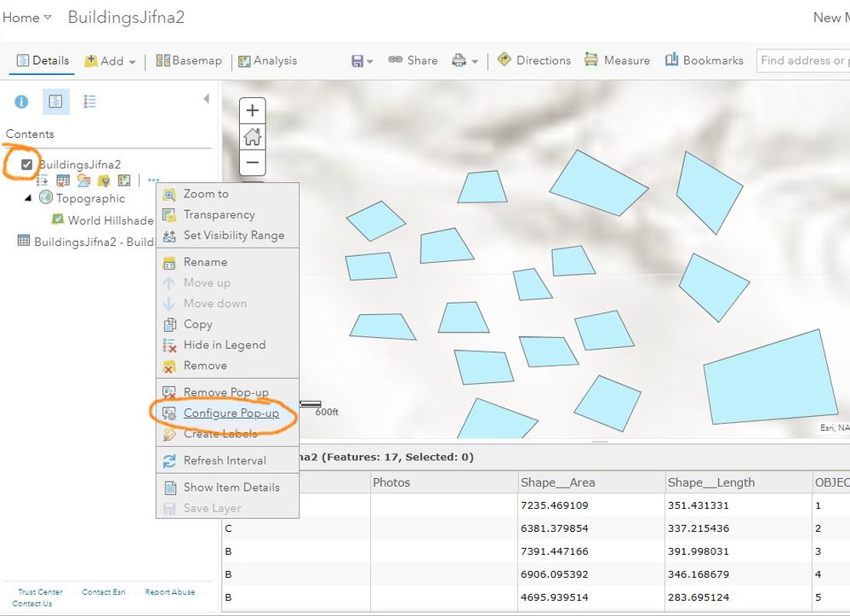Sort by the Shape__Area column header
Image resolution: width=850 pixels, height=616 pixels.
tap(592, 482)
